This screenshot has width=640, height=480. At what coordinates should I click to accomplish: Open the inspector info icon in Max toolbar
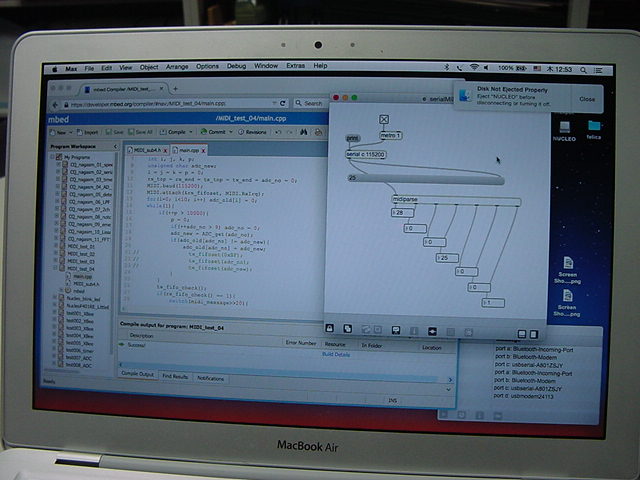pos(414,331)
